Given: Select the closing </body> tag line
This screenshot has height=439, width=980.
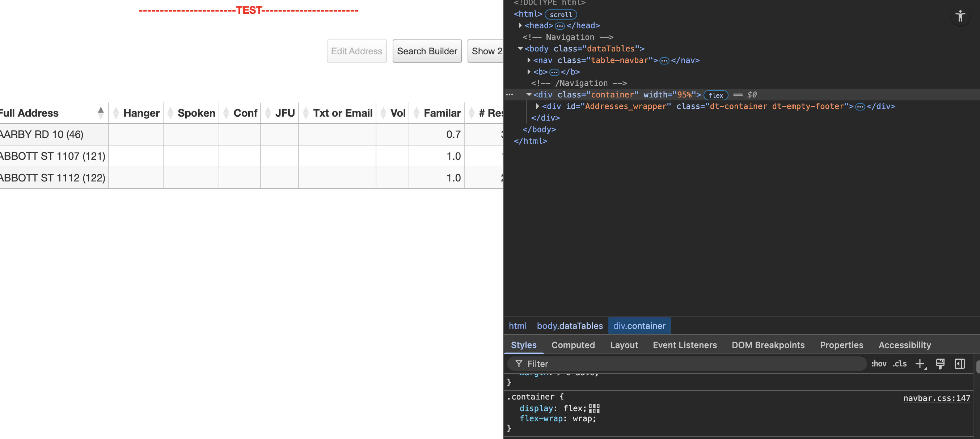Looking at the screenshot, I should coord(539,129).
